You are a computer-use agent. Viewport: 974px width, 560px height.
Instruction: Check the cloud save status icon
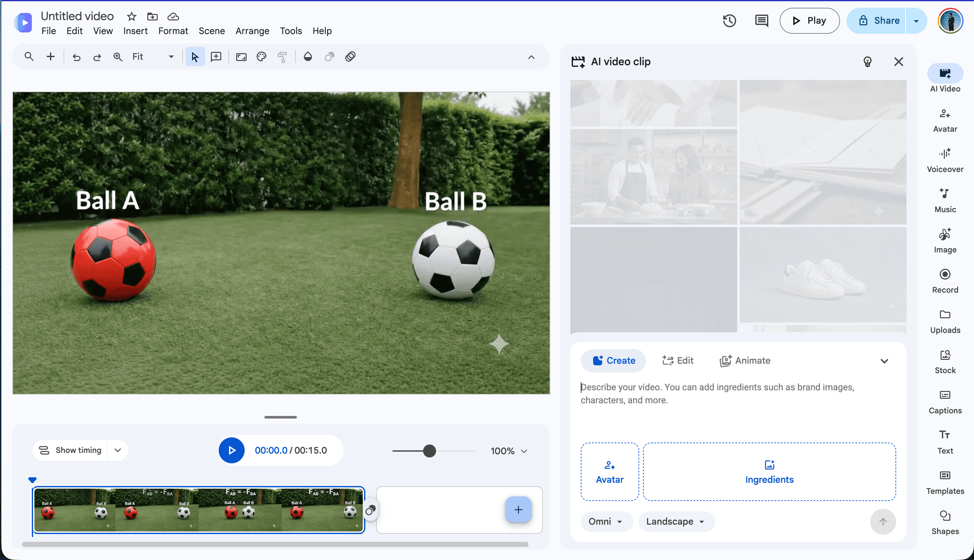(173, 17)
